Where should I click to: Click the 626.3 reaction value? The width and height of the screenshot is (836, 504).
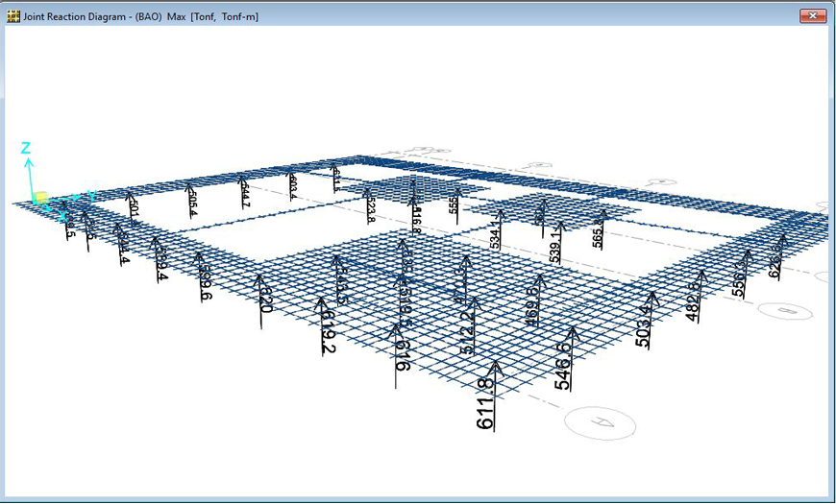point(776,257)
